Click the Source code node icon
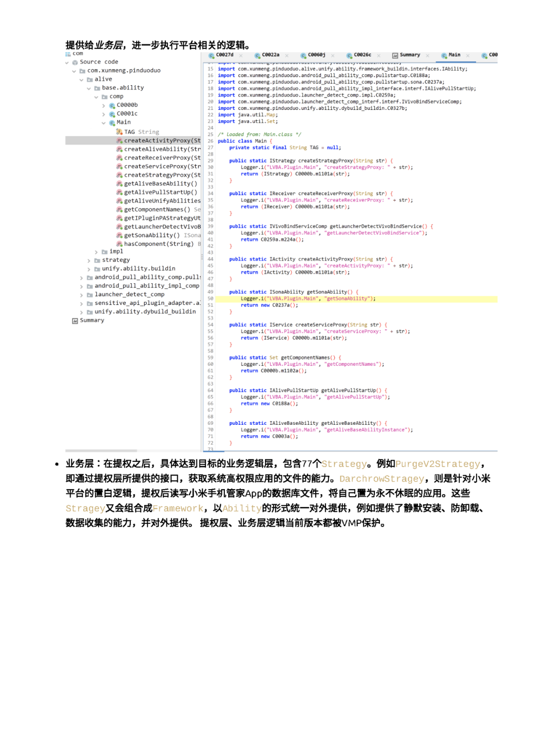The width and height of the screenshot is (535, 756). tap(75, 62)
